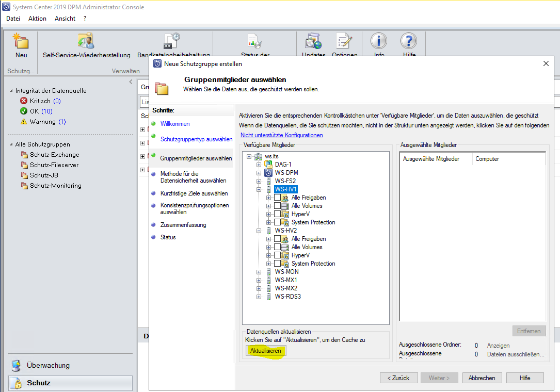
Task: Click the ws.its domain icon
Action: 258,156
